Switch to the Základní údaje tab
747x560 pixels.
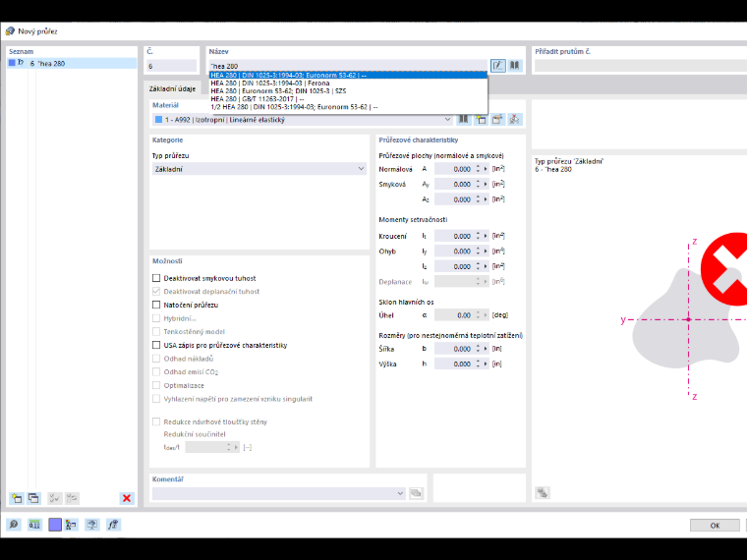click(x=172, y=88)
